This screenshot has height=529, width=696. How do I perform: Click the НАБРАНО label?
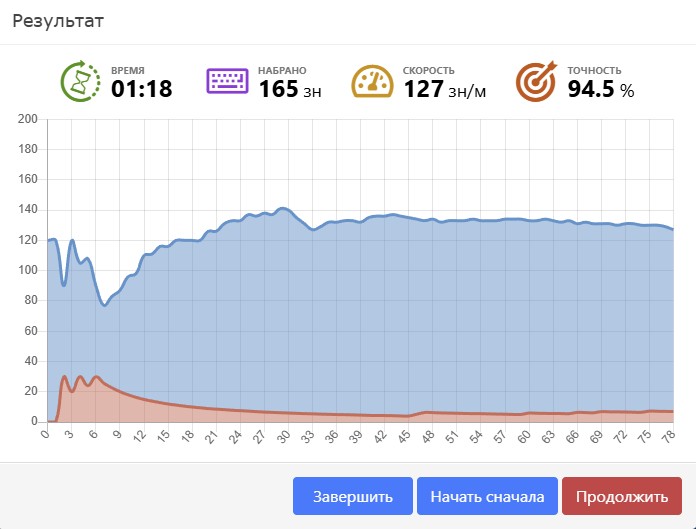tap(283, 71)
